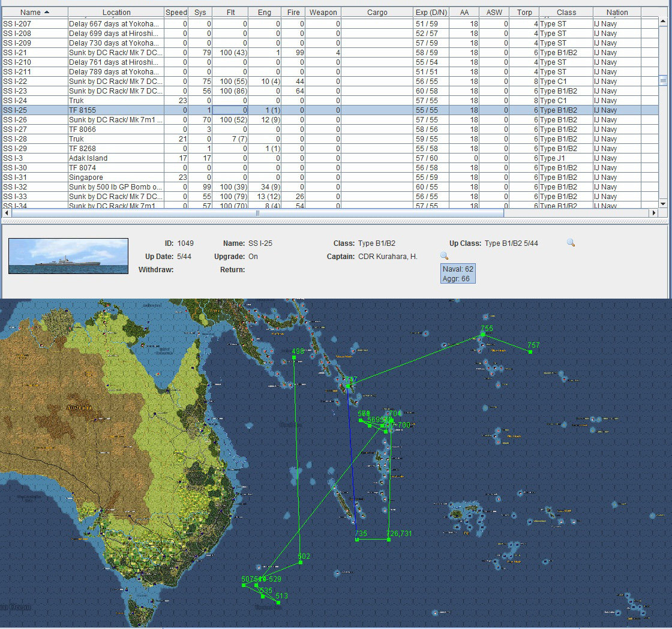Click the ASW column header
The width and height of the screenshot is (672, 629).
tap(494, 13)
